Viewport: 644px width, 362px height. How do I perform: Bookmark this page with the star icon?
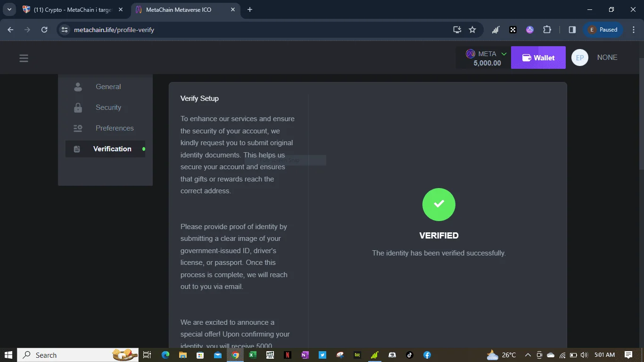click(x=472, y=30)
